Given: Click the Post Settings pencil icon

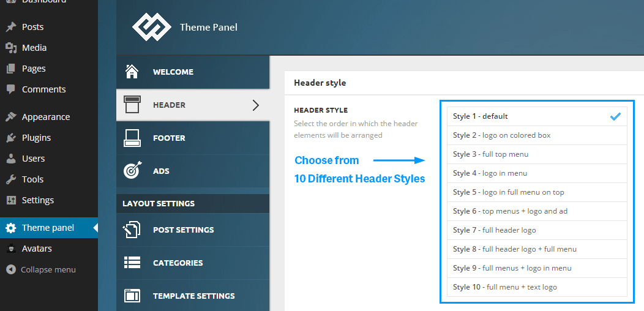Looking at the screenshot, I should [x=132, y=230].
